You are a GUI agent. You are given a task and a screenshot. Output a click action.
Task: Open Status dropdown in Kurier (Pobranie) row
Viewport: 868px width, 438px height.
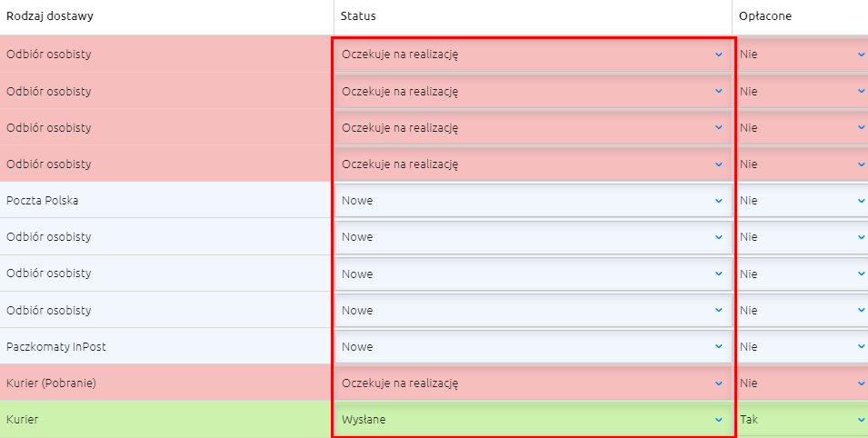pos(534,383)
